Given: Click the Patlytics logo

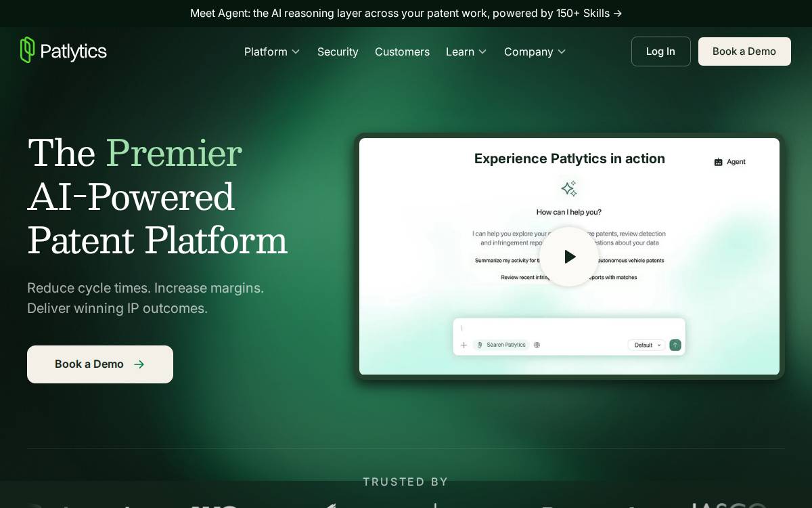Looking at the screenshot, I should 64,51.
